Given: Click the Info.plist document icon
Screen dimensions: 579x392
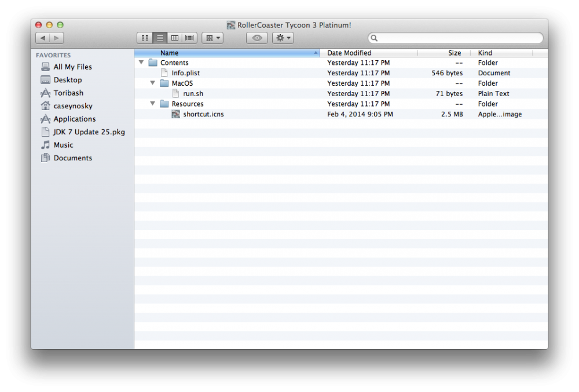Looking at the screenshot, I should (164, 74).
